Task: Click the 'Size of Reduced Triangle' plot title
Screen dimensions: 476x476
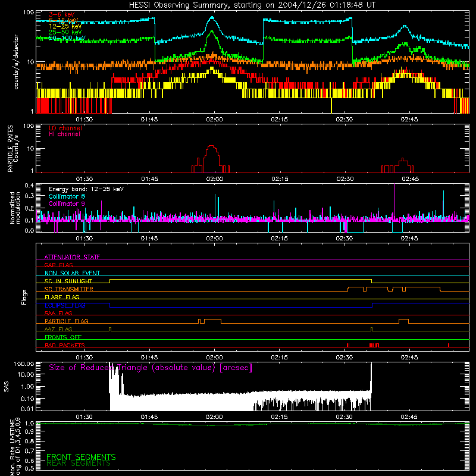Action: click(151, 368)
